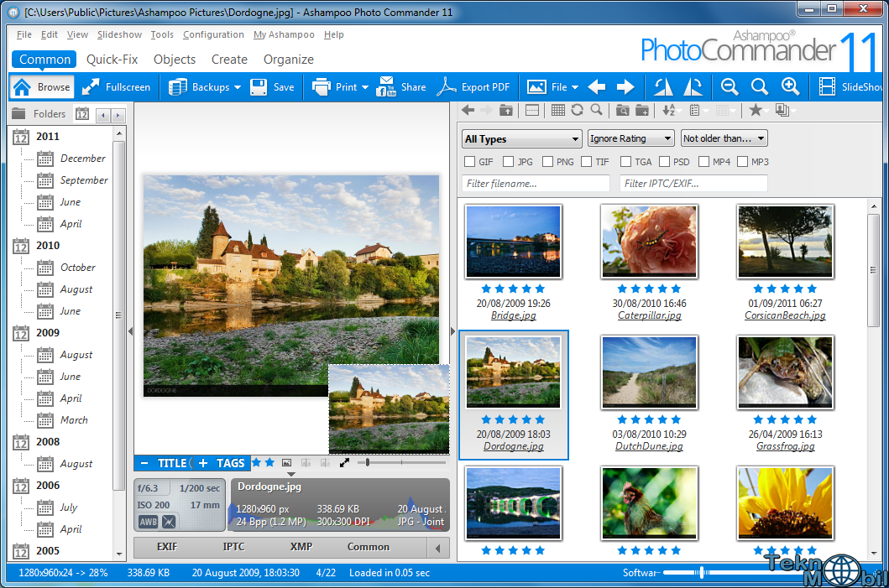The height and width of the screenshot is (588, 889).
Task: Go to the previous image arrow
Action: (597, 86)
